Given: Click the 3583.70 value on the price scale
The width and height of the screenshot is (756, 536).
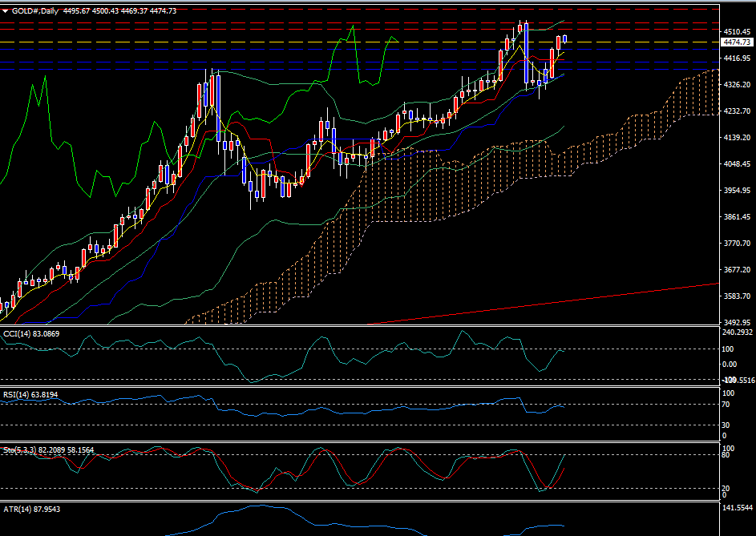Looking at the screenshot, I should 735,296.
